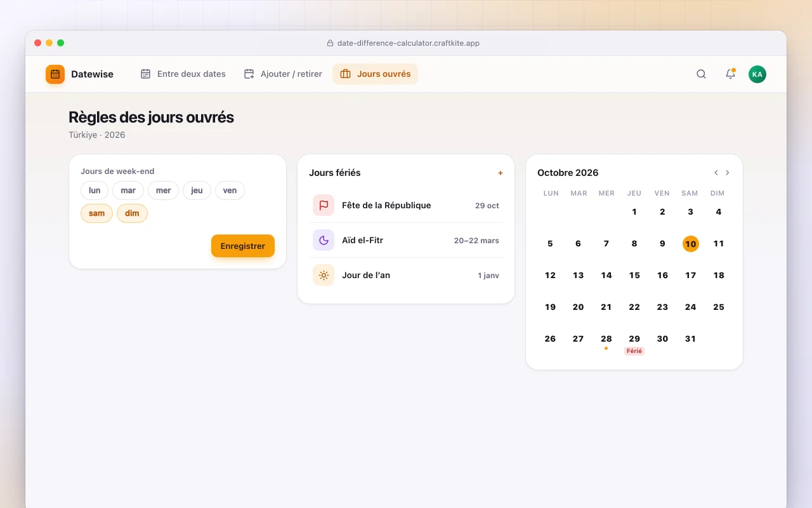Open the Jour de l'an holiday row
This screenshot has width=812, height=508.
pos(406,275)
